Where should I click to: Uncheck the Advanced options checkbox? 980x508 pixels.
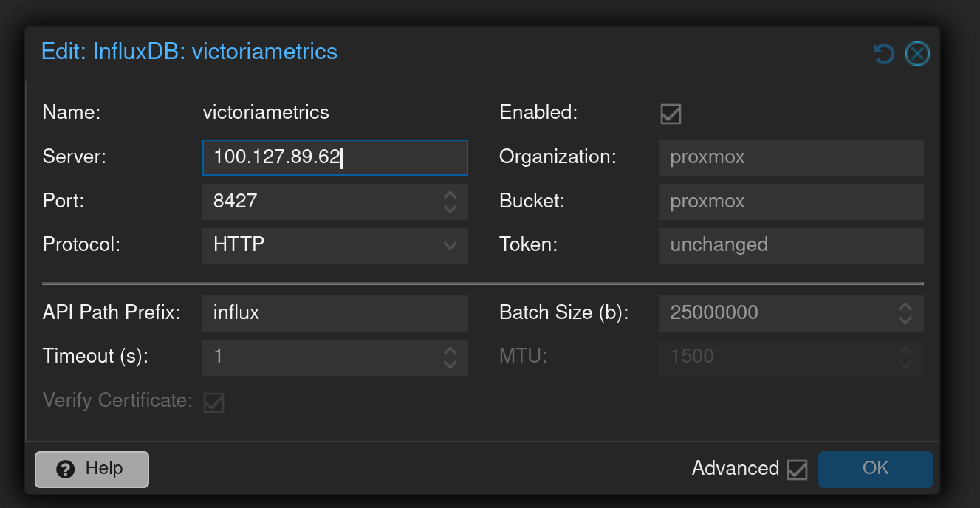tap(797, 470)
